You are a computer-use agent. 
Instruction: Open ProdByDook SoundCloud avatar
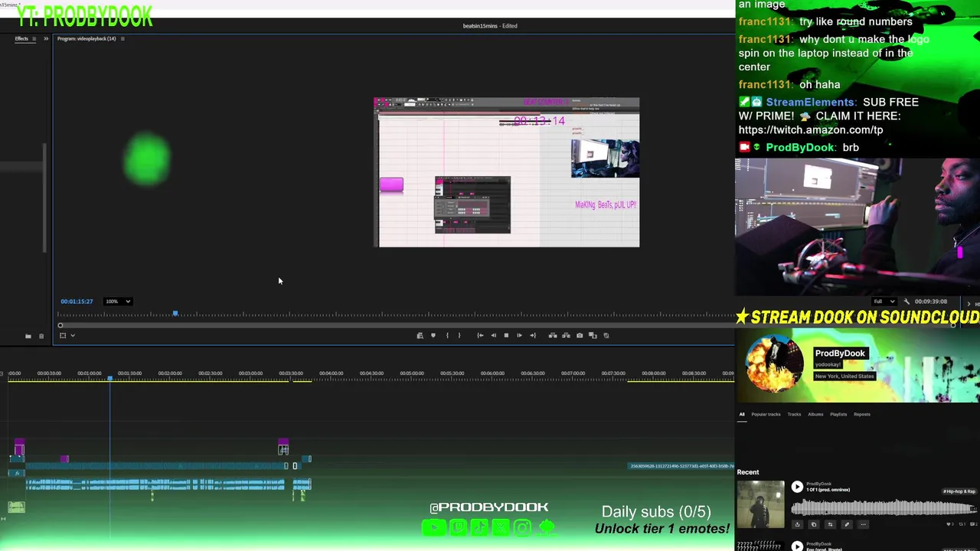click(x=774, y=365)
